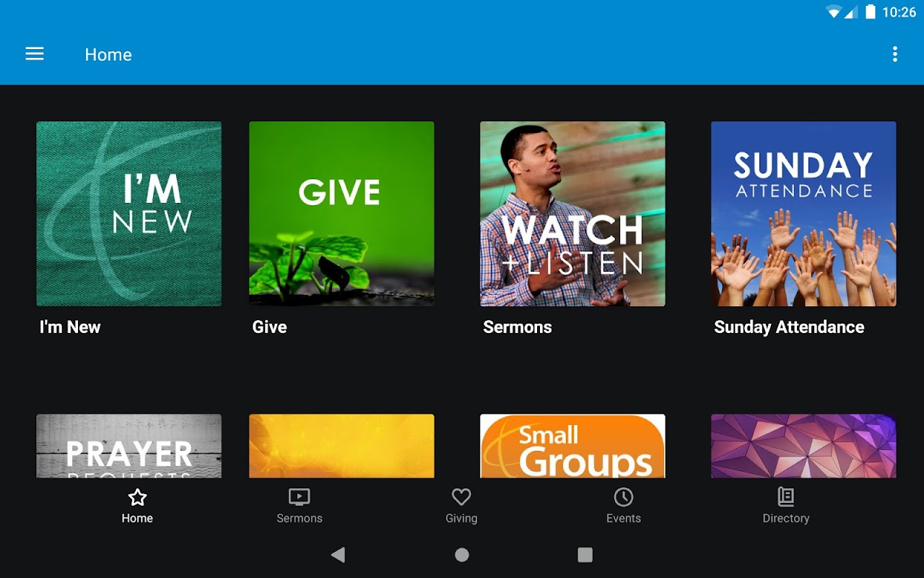Select the "I'm New" caption text
The image size is (924, 578).
[x=70, y=327]
